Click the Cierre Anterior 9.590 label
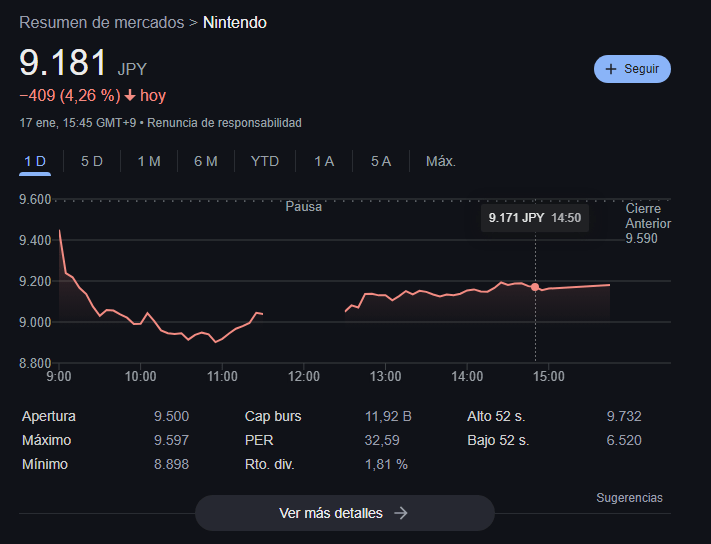Viewport: 711px width, 544px height. pyautogui.click(x=648, y=223)
